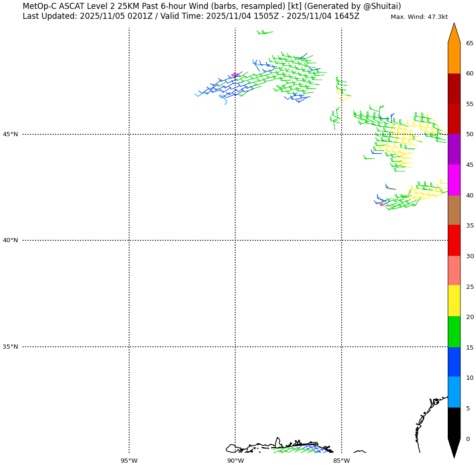Select the 35°N latitude axis label
The height and width of the screenshot is (466, 476).
(10, 347)
